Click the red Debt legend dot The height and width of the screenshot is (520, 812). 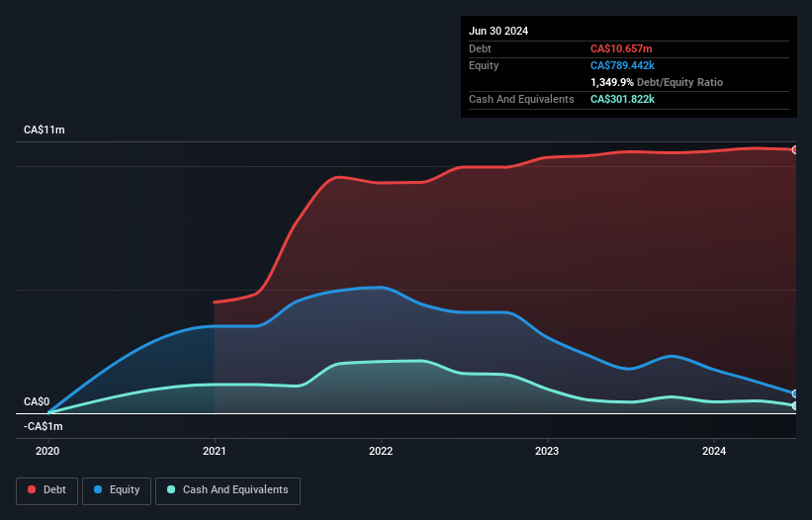pyautogui.click(x=32, y=489)
